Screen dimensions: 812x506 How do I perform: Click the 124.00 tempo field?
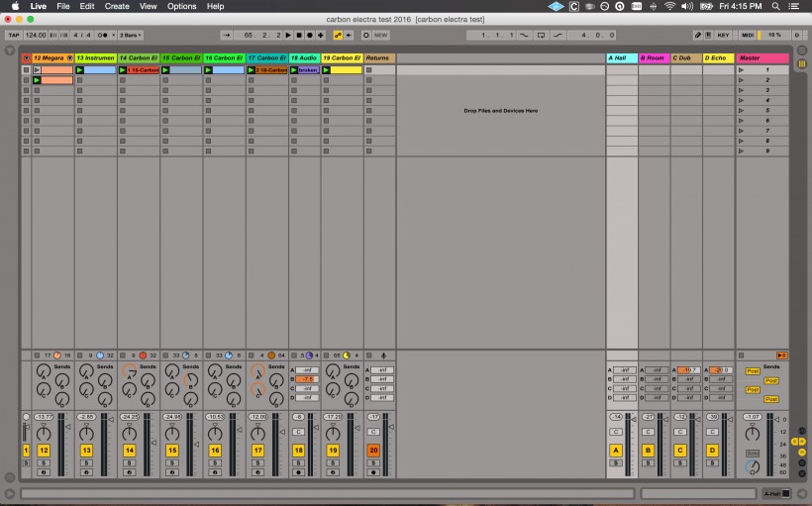point(36,35)
